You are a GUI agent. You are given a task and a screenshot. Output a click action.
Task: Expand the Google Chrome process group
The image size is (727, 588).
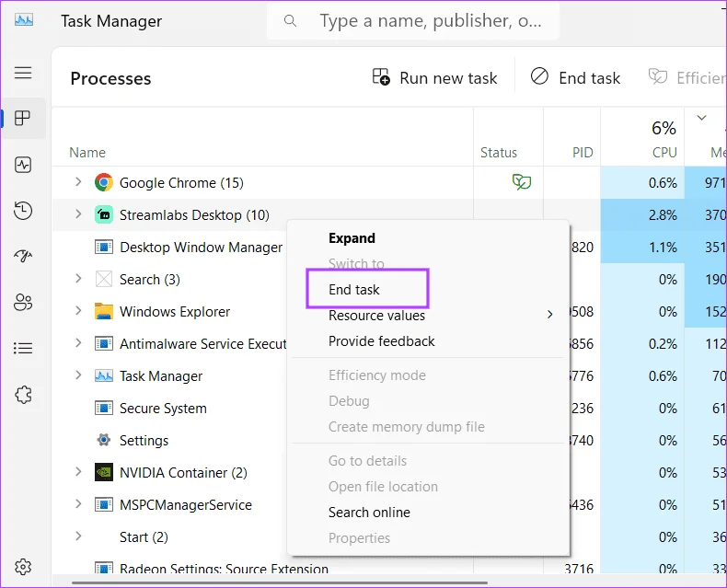click(x=78, y=182)
